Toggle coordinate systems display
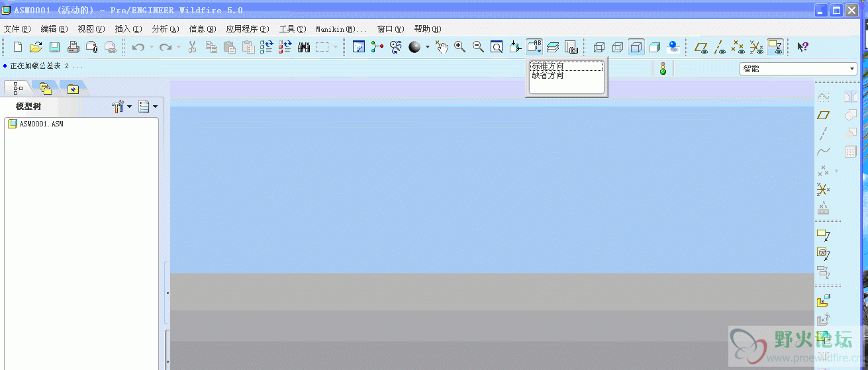868x370 pixels. click(756, 47)
